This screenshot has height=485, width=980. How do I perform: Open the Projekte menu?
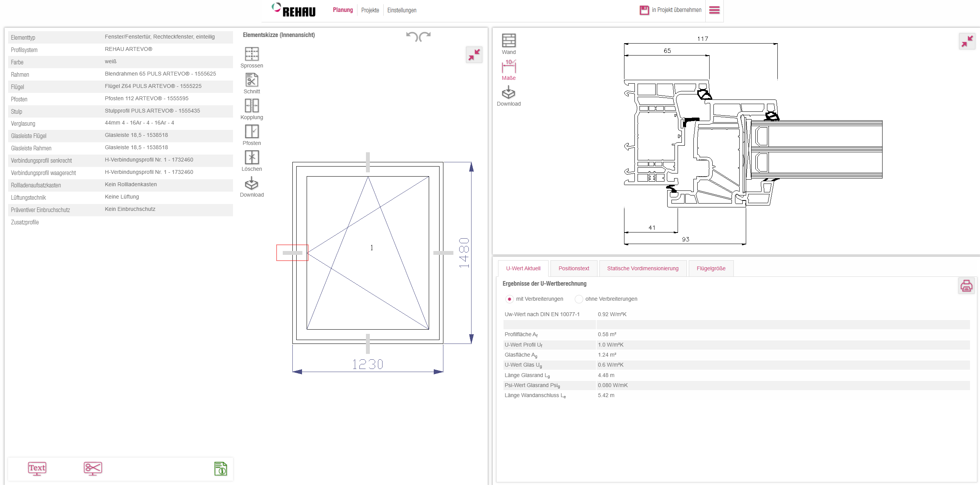(x=370, y=10)
